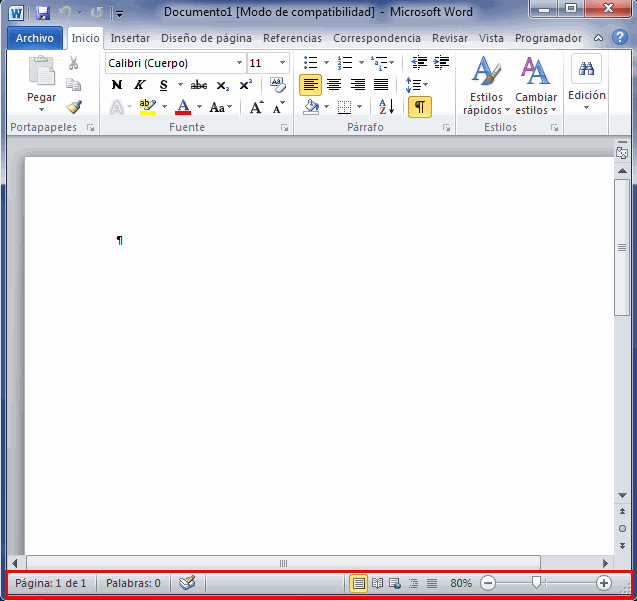Switch to Web Layout view icon
This screenshot has height=601, width=637.
[395, 584]
